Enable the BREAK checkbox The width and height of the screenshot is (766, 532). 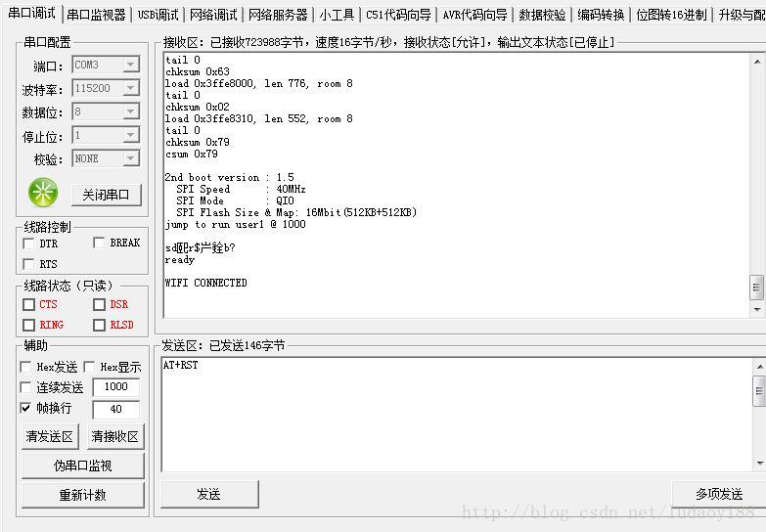99,243
